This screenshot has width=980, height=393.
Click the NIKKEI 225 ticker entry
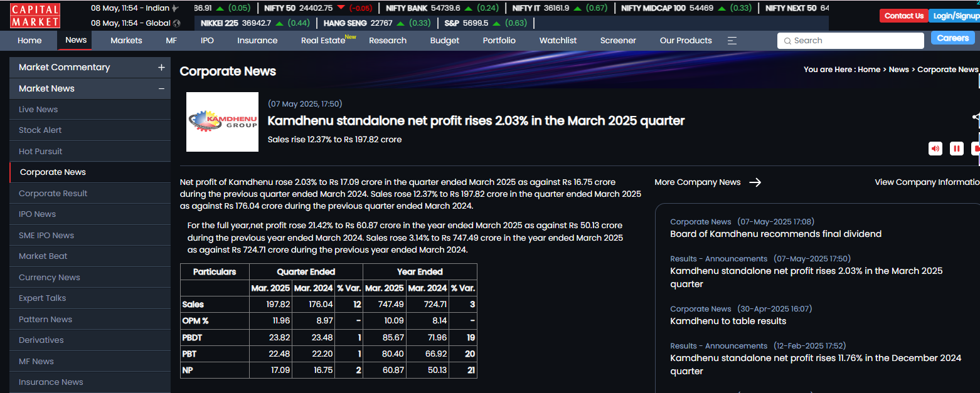click(x=255, y=23)
